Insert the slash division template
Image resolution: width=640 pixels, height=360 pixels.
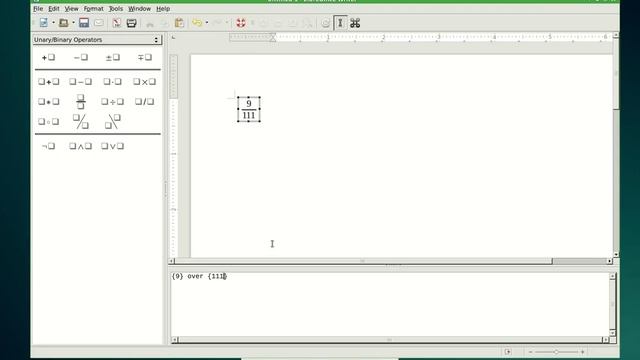click(x=144, y=102)
